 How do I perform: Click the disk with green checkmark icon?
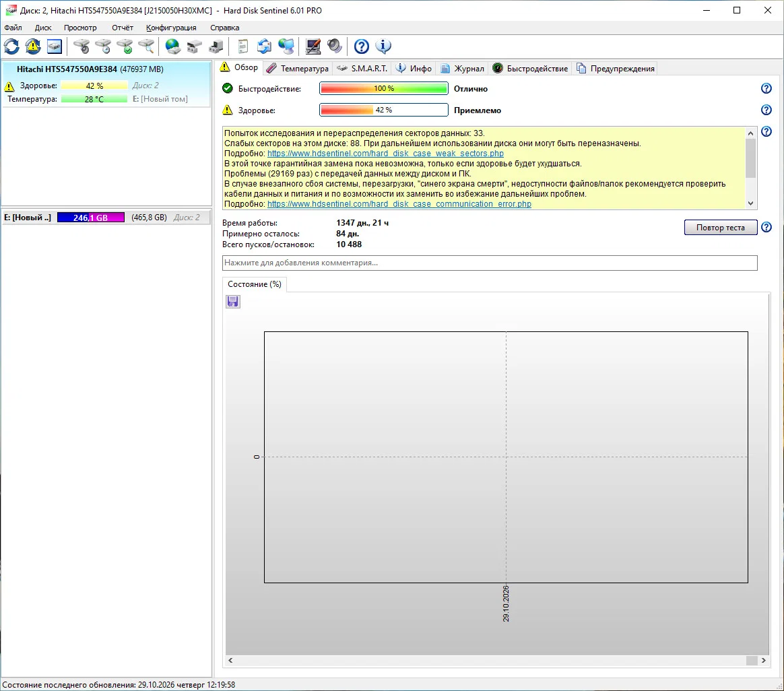[125, 46]
